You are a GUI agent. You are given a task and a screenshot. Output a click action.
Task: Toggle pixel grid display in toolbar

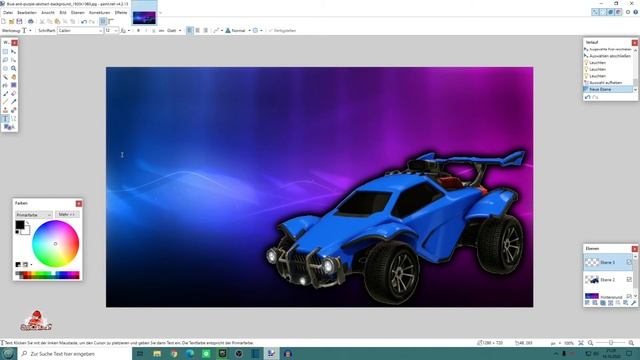click(103, 21)
